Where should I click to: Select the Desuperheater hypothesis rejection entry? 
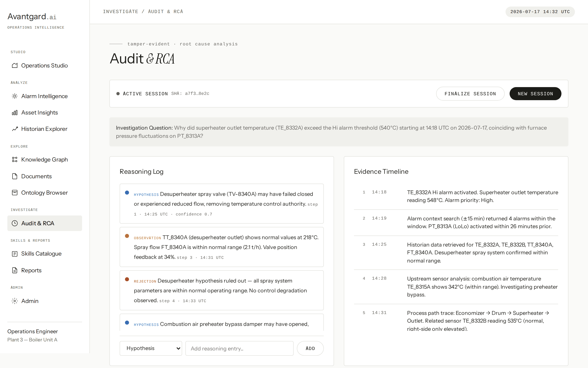(x=222, y=290)
